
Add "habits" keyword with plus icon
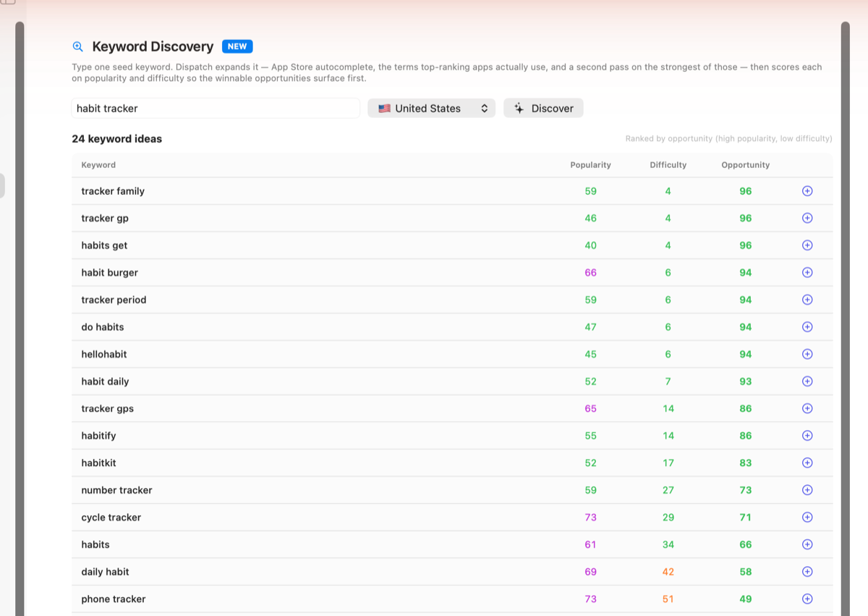(x=807, y=544)
